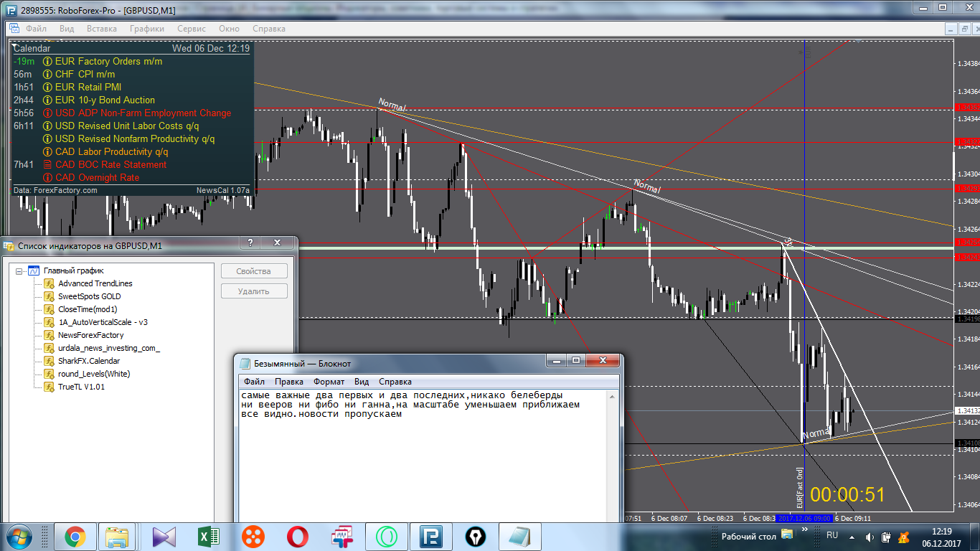Image resolution: width=980 pixels, height=551 pixels.
Task: Click the Удалить button
Action: click(x=254, y=291)
